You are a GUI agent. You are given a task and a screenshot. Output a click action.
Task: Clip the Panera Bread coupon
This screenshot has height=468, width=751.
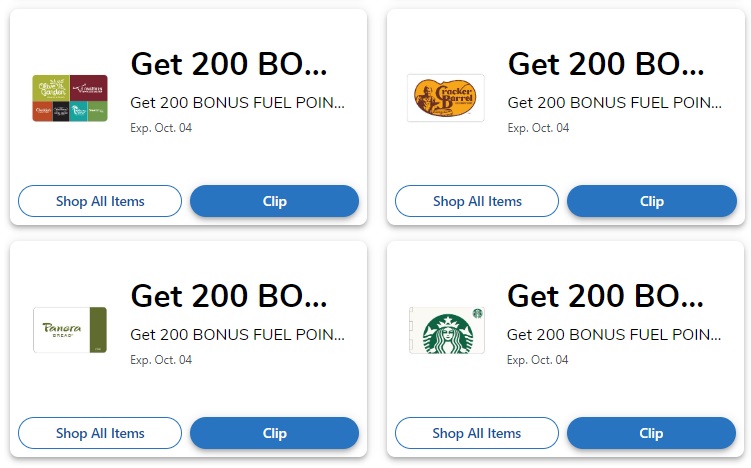point(274,433)
